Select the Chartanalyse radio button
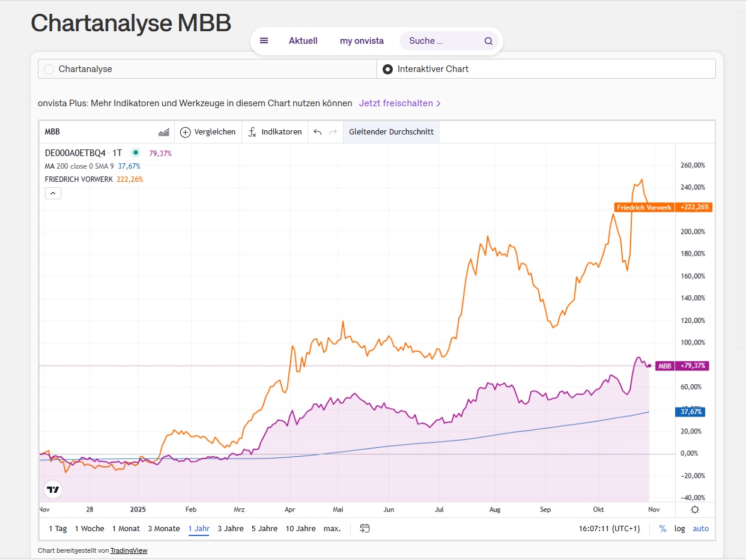This screenshot has width=746, height=560. (x=49, y=69)
